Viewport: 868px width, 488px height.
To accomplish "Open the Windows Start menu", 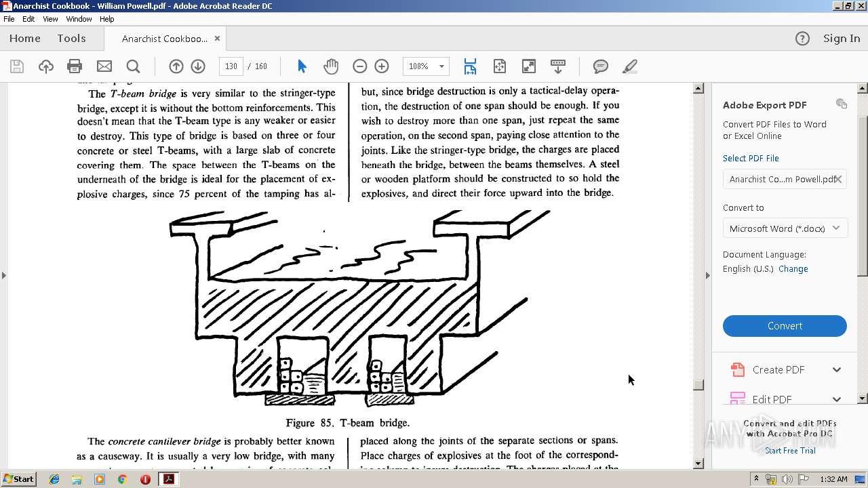I will click(x=18, y=479).
